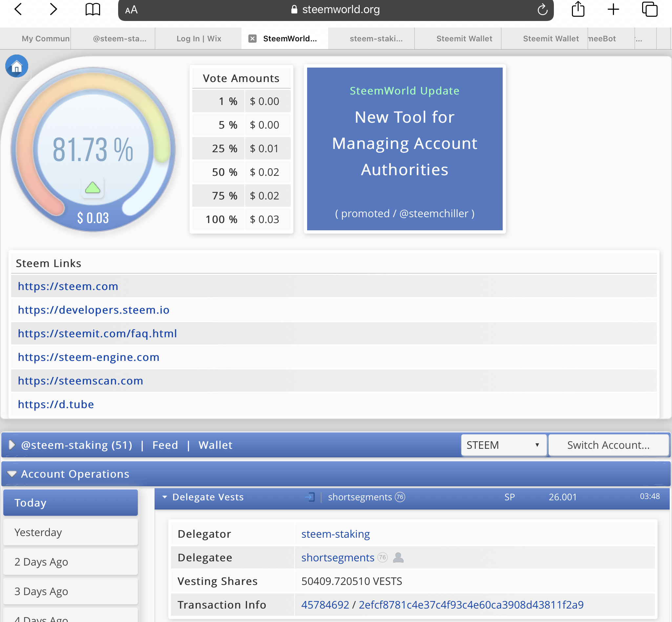This screenshot has width=672, height=622.
Task: Reload the steemworld.org page
Action: [542, 10]
